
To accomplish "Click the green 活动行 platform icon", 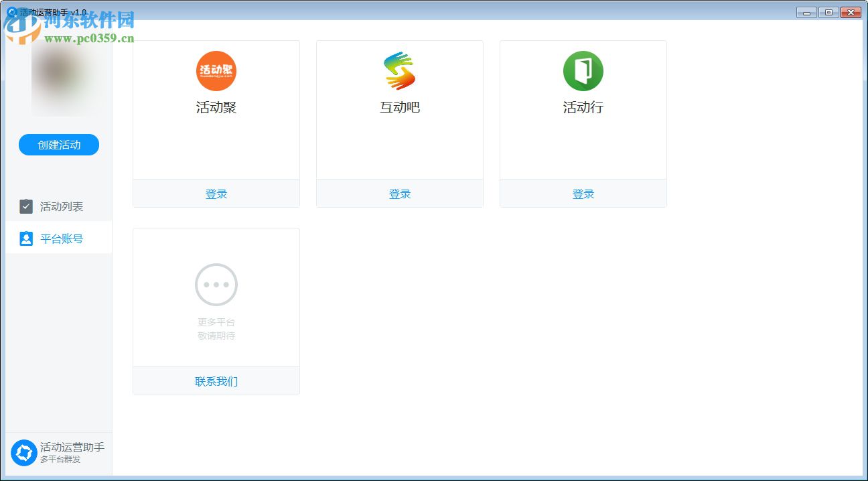I will [x=583, y=70].
